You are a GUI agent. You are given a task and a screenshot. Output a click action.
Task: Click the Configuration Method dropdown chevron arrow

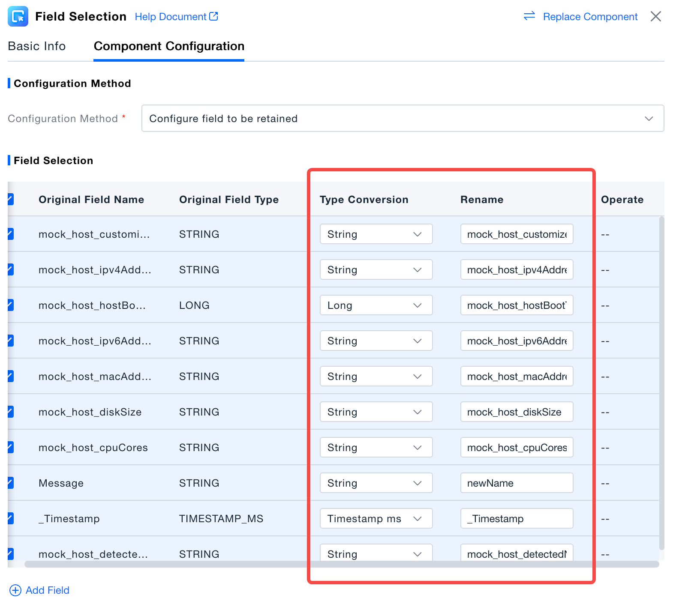point(649,119)
